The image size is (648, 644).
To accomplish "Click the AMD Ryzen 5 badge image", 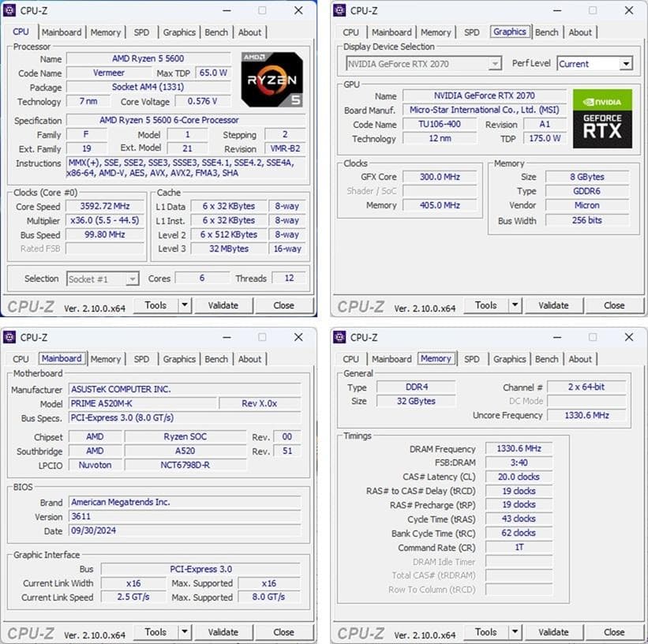I will coord(271,78).
